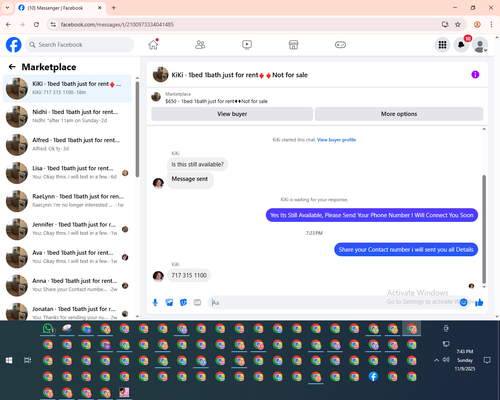Click 'Share your Contact number' sent message

click(x=406, y=249)
